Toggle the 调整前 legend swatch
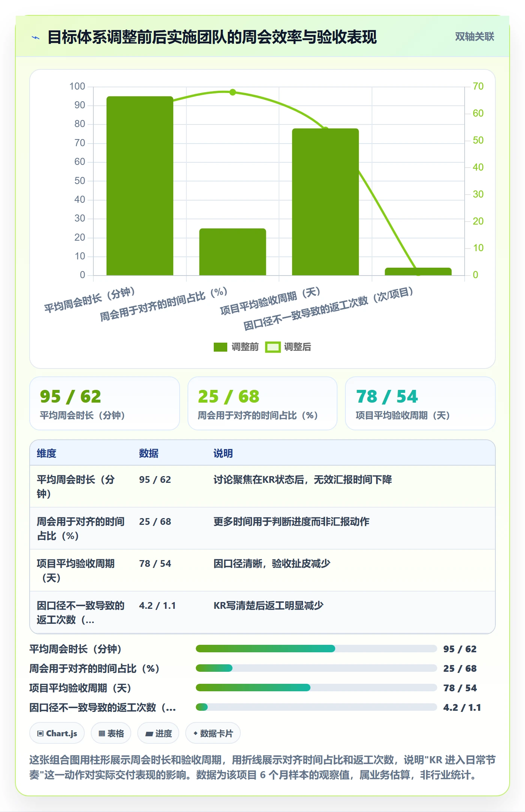 coord(220,347)
